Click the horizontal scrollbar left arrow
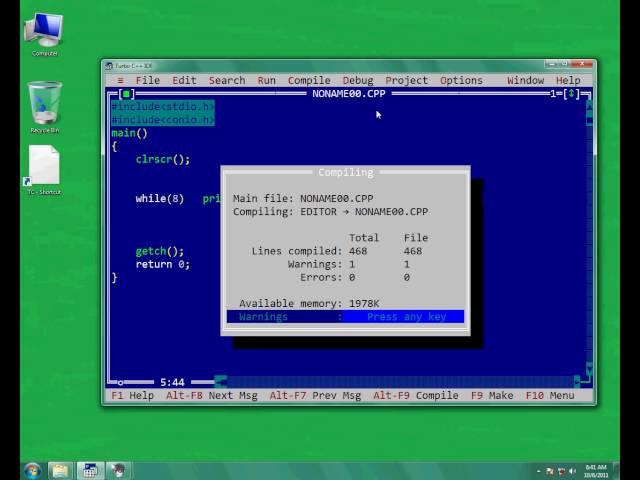 coord(220,382)
